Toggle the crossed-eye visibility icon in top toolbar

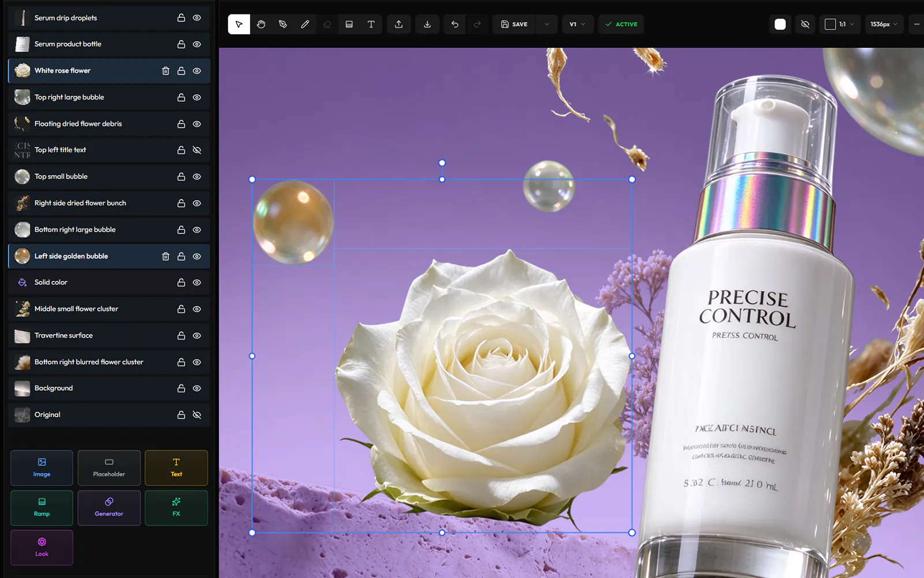point(805,24)
